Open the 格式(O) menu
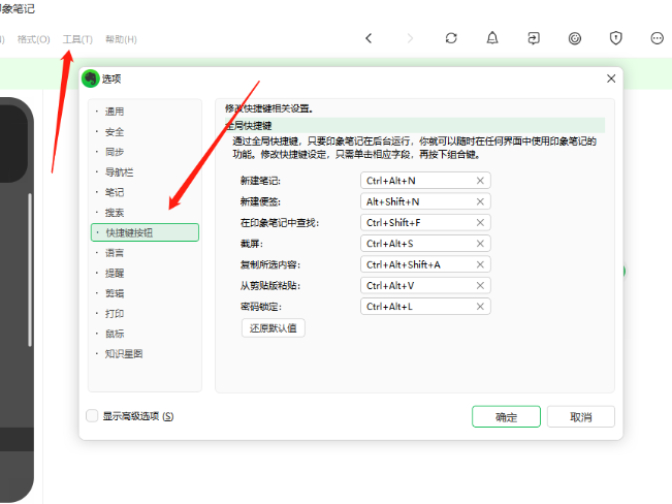This screenshot has width=672, height=504. 33,39
